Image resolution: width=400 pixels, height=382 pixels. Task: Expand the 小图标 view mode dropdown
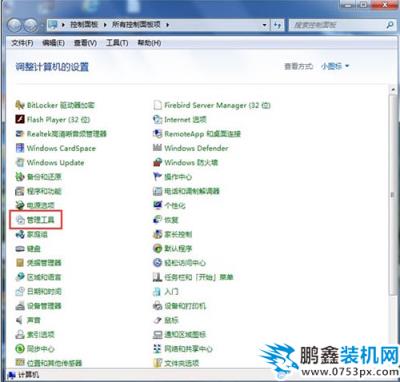click(335, 66)
